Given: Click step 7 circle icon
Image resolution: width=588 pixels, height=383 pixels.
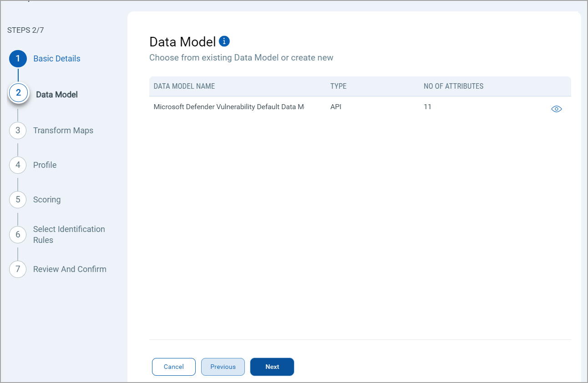Looking at the screenshot, I should point(18,269).
